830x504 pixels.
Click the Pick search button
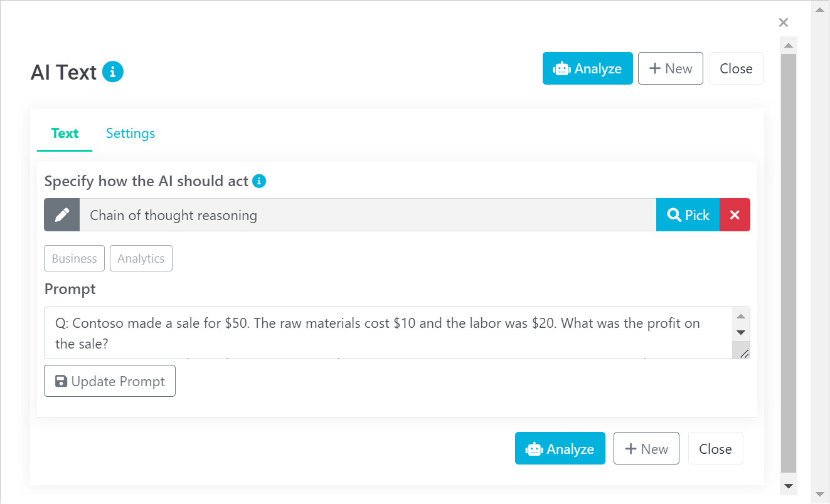[x=688, y=215]
